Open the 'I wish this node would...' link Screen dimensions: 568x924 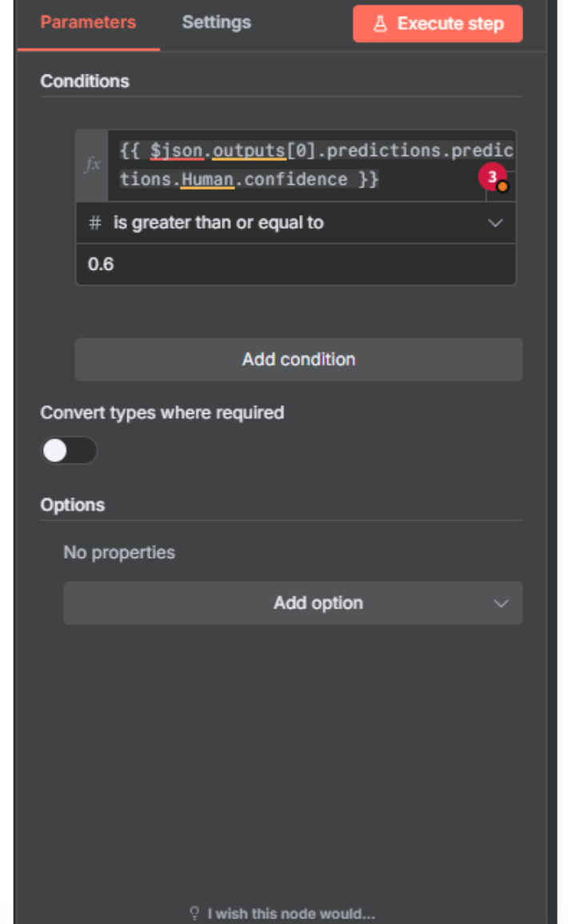291,914
